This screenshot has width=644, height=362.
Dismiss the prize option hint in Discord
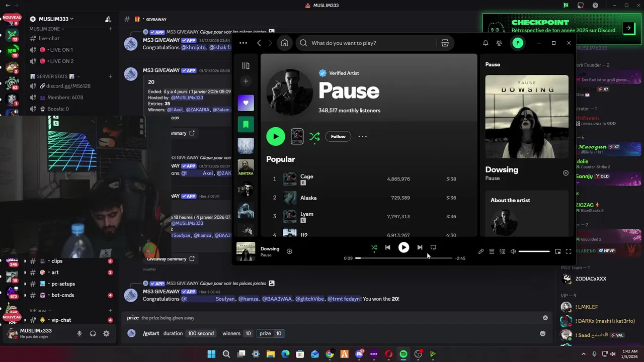[x=545, y=318]
